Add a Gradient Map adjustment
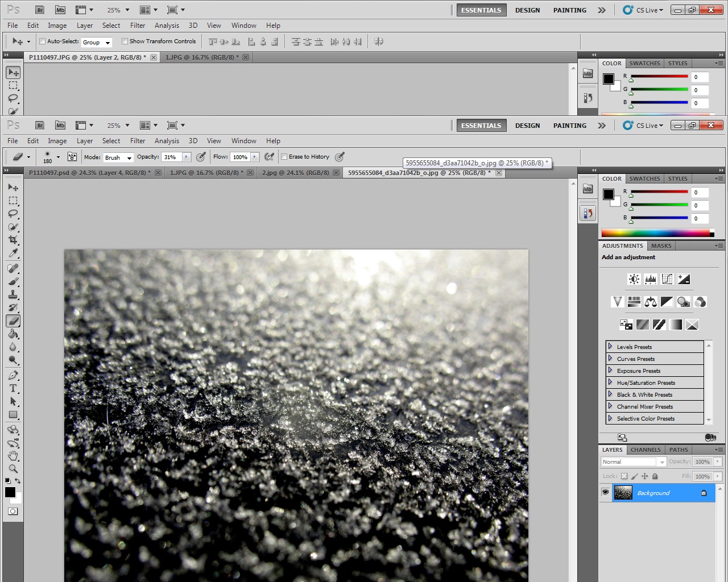The height and width of the screenshot is (582, 728). point(676,325)
